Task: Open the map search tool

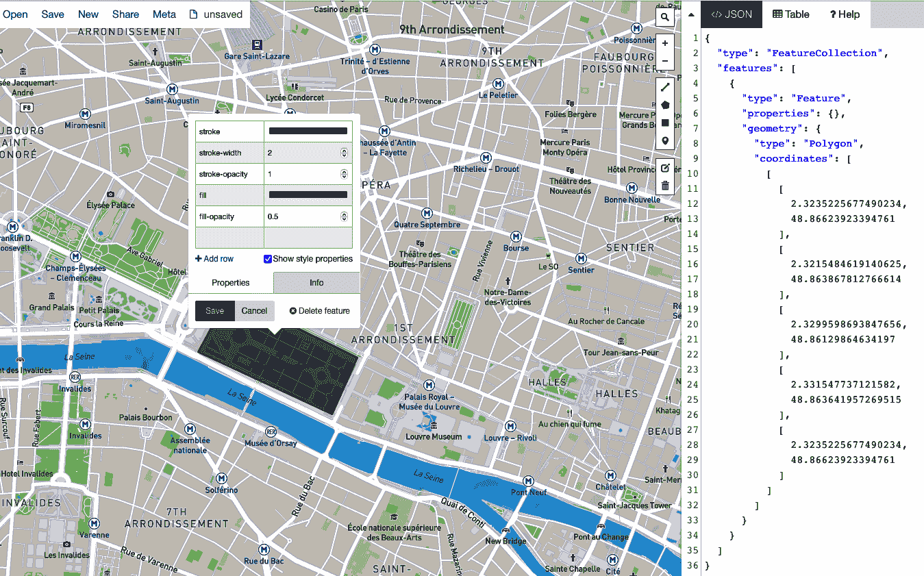Action: (664, 18)
